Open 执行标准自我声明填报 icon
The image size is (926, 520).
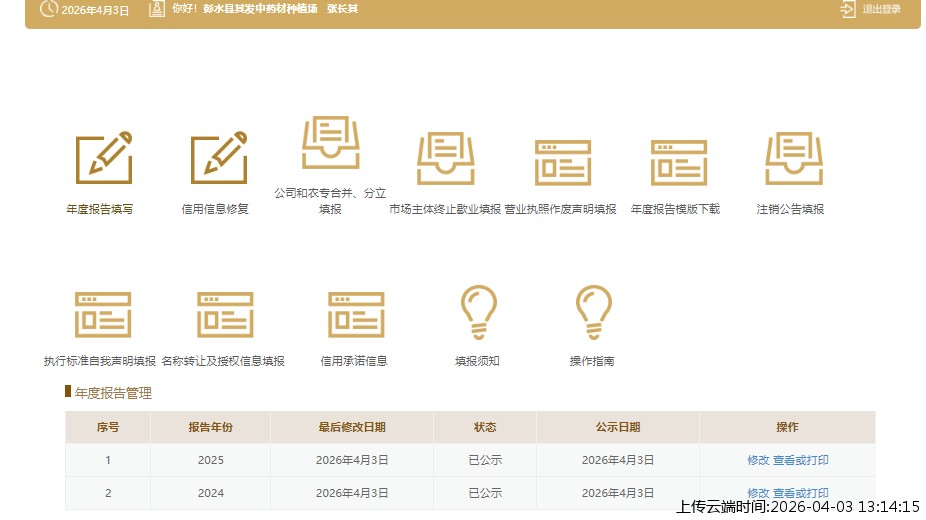pos(102,315)
